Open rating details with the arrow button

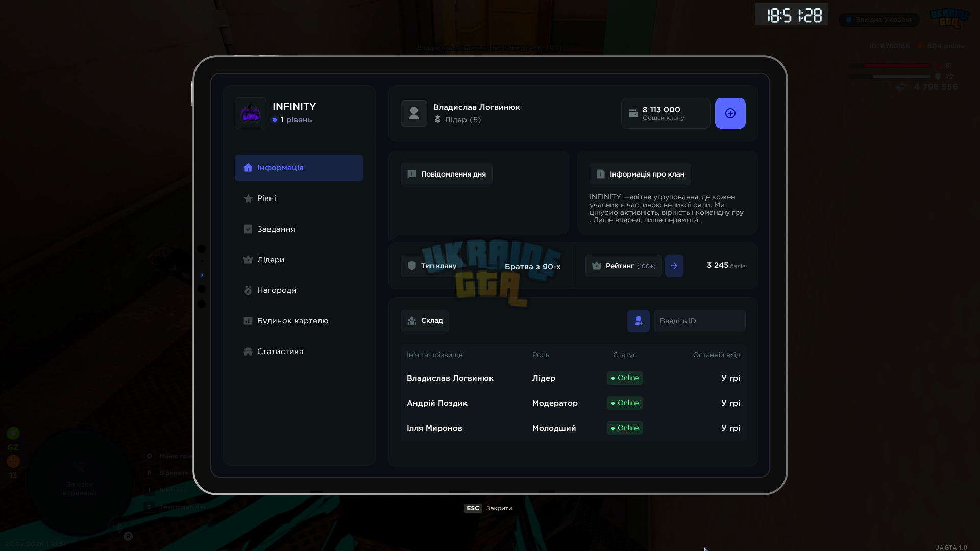coord(674,266)
